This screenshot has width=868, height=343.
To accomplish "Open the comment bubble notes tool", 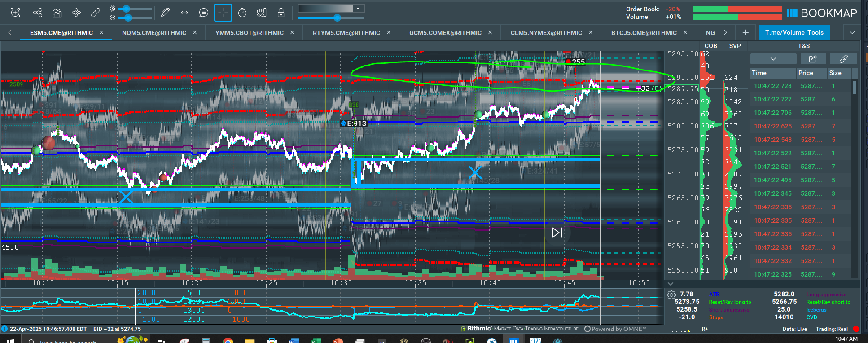I will click(204, 13).
